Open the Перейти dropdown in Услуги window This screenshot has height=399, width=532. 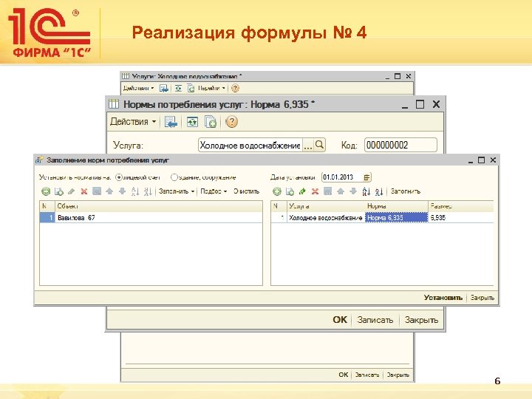[x=211, y=88]
